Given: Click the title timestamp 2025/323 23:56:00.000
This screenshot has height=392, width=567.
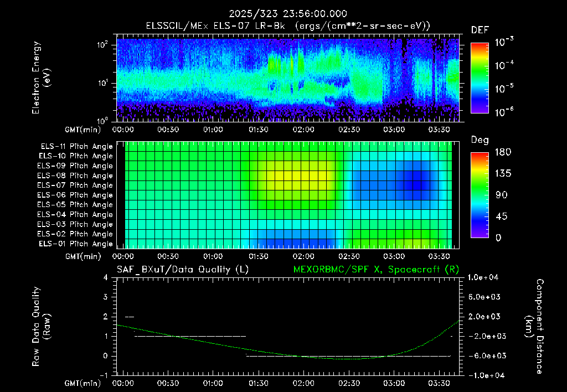Looking at the screenshot, I should tap(288, 14).
